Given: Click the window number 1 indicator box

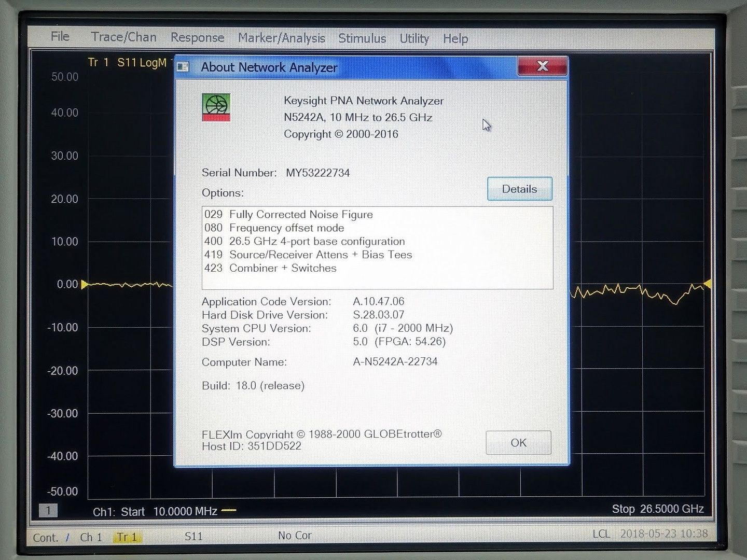Looking at the screenshot, I should (x=48, y=510).
